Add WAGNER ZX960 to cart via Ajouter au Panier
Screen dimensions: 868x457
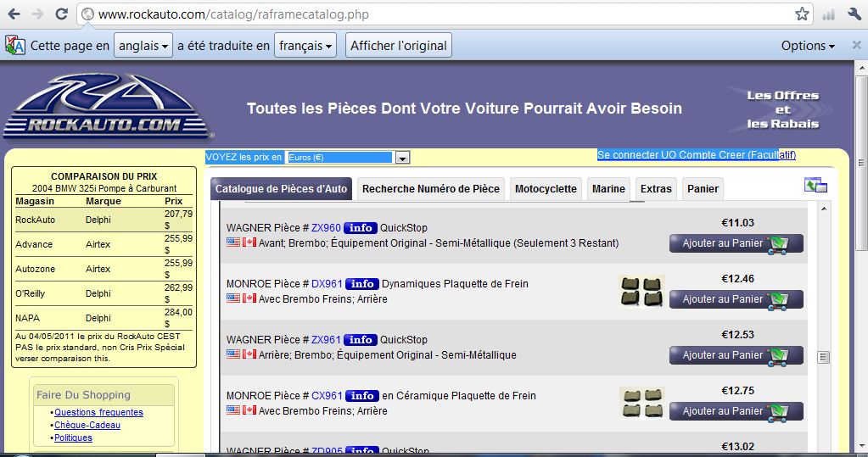point(736,243)
